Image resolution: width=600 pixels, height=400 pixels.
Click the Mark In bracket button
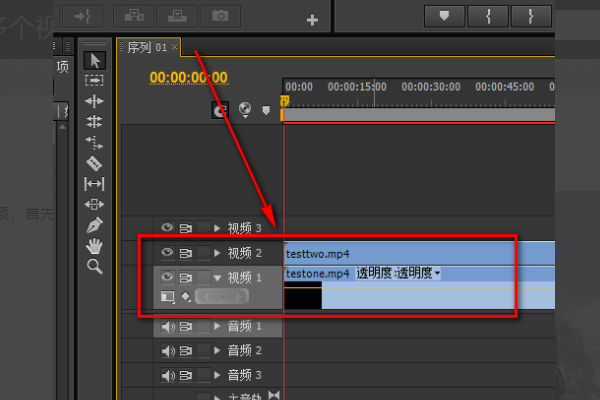click(x=488, y=16)
